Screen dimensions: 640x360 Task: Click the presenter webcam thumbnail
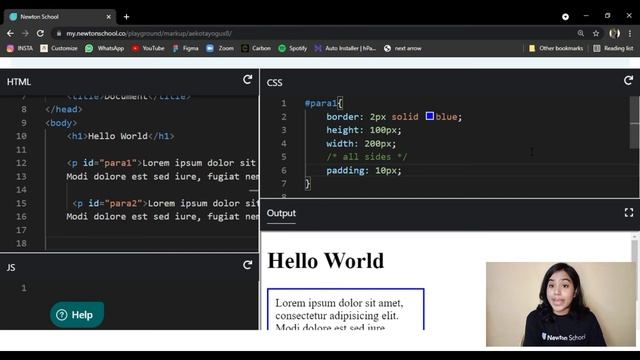(560, 304)
